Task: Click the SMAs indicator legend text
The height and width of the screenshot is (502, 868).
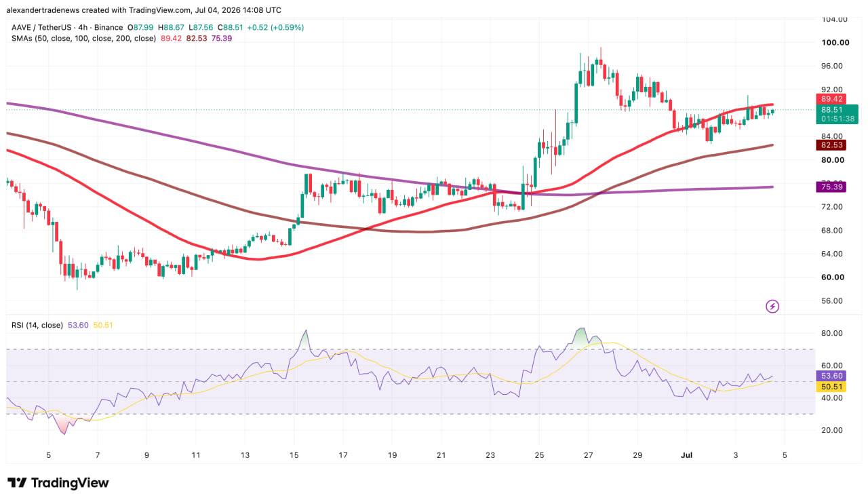Action: point(84,39)
